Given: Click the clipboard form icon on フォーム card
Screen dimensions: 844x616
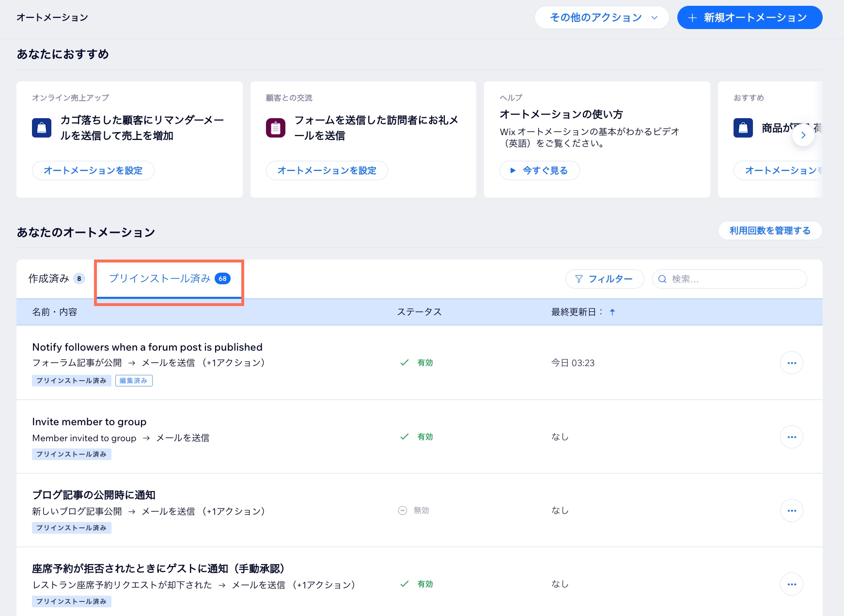Looking at the screenshot, I should click(276, 128).
